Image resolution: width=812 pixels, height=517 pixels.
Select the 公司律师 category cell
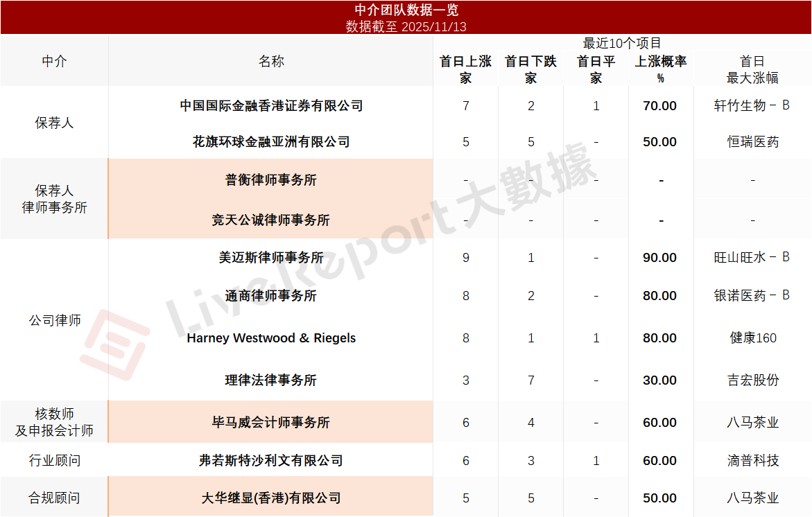pos(54,320)
